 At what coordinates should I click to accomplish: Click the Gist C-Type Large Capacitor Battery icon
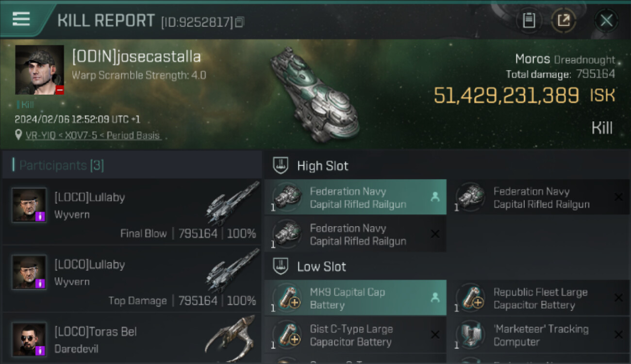click(286, 335)
